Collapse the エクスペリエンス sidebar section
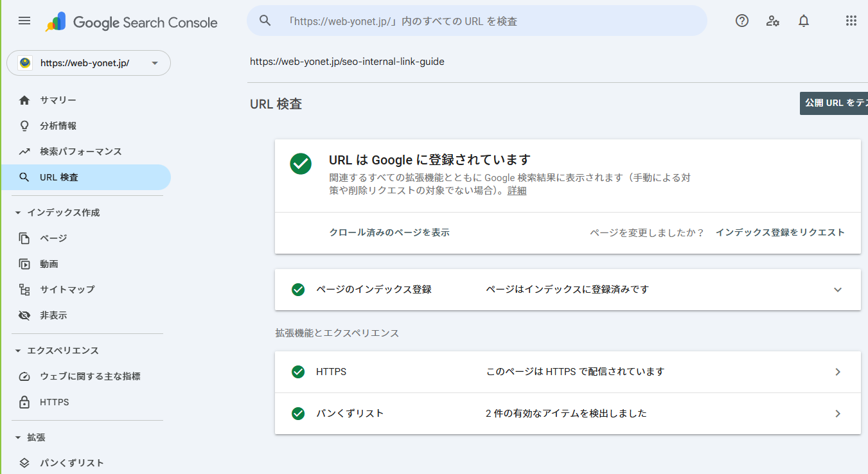 coord(18,351)
